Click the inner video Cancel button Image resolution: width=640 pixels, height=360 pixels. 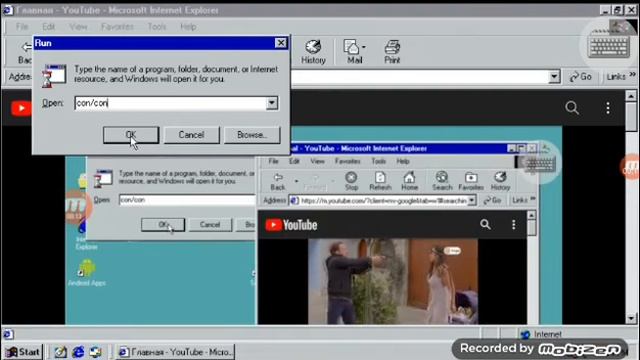[210, 224]
